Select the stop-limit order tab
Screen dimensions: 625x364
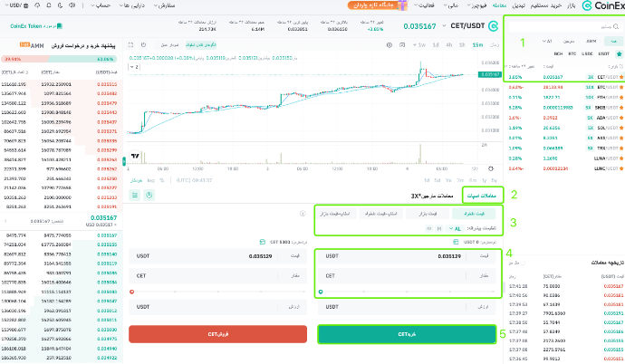pos(381,214)
